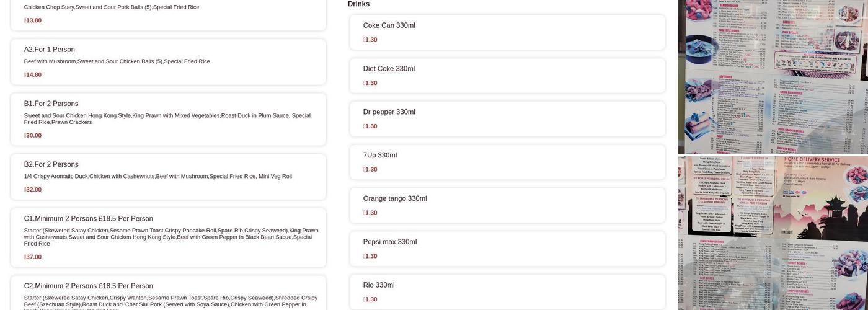Select B1.For 2 Persons set meal
868x310 pixels.
(x=168, y=119)
